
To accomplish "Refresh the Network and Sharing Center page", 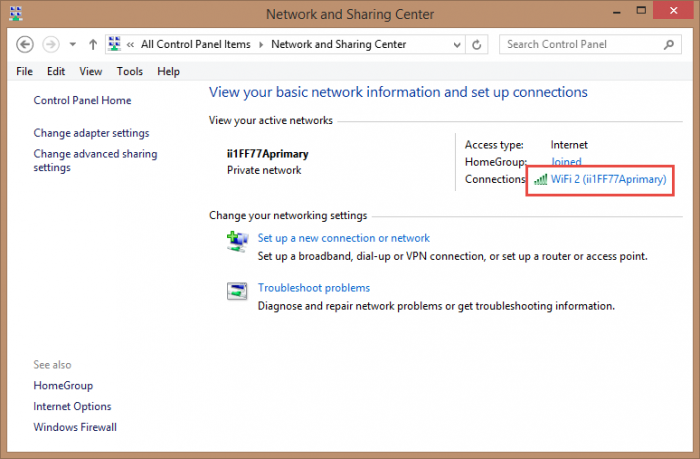I will click(476, 45).
